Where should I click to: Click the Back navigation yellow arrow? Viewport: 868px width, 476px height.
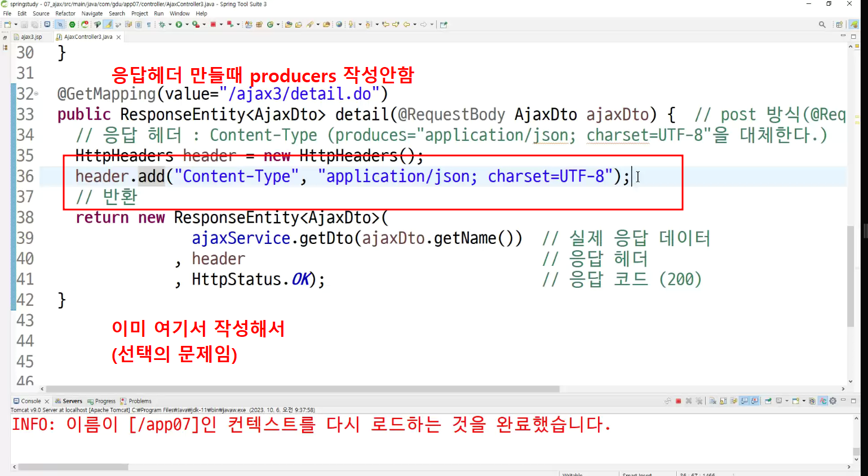406,25
